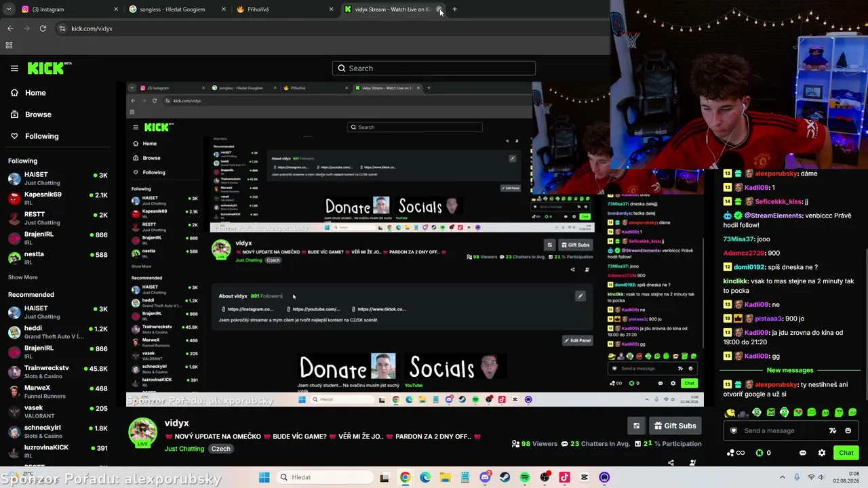Close the Přihořívá tab
The image size is (868, 488).
[x=331, y=9]
